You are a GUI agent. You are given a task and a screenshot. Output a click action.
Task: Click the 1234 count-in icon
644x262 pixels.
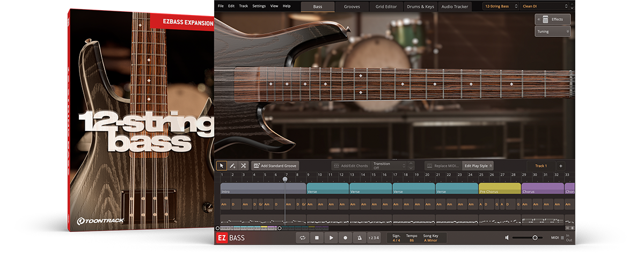click(x=374, y=238)
